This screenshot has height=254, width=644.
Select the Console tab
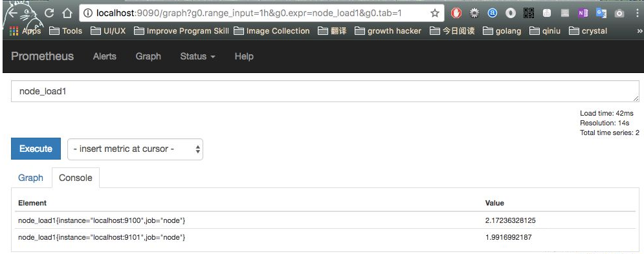tap(76, 178)
